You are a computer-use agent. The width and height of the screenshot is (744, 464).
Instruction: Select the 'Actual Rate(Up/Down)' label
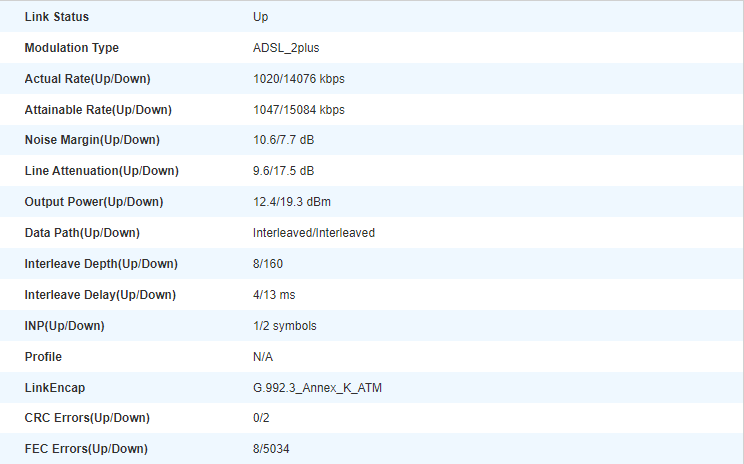(87, 79)
